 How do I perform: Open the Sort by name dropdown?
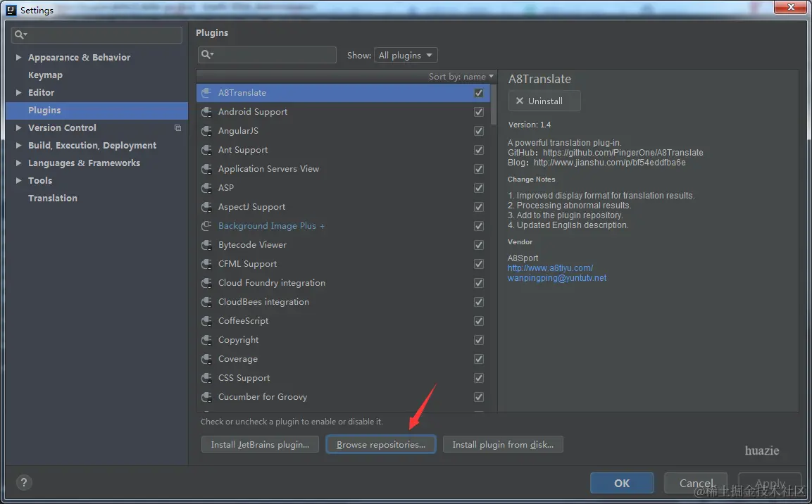coord(461,77)
